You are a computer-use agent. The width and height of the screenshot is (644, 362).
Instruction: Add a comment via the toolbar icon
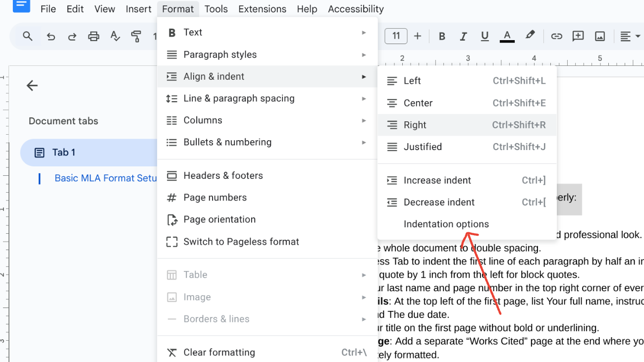(x=578, y=36)
